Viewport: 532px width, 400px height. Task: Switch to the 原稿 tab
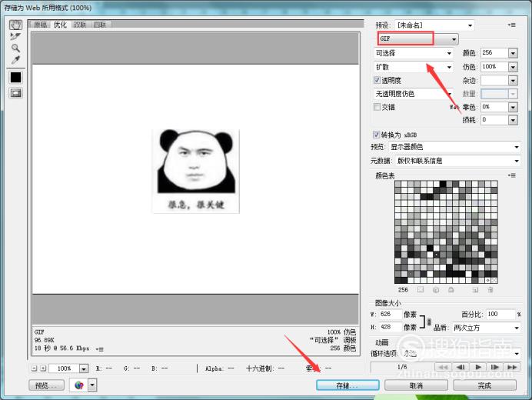pos(41,25)
